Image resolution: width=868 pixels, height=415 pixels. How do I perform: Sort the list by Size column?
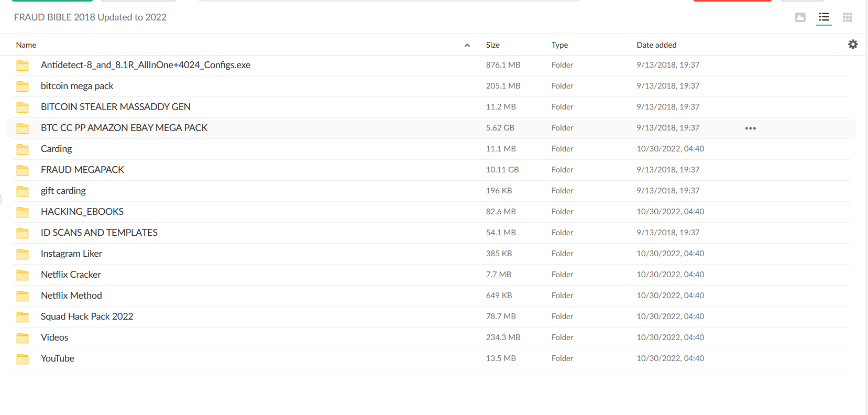(492, 45)
